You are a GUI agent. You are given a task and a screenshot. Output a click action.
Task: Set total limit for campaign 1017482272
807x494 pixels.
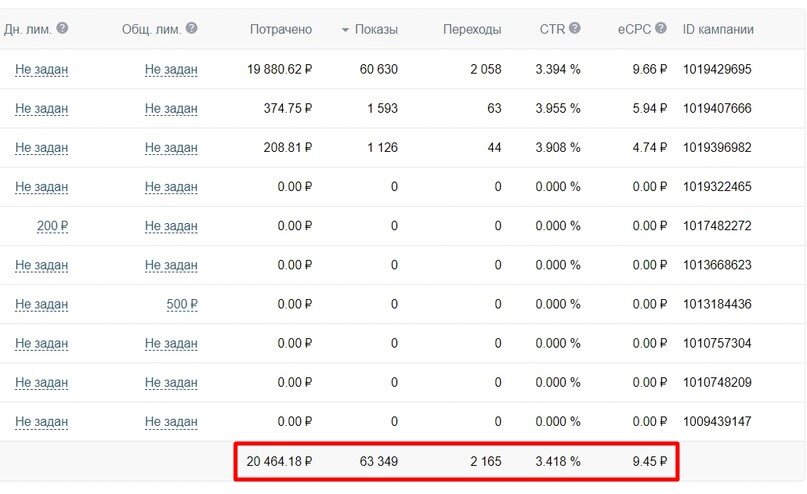click(x=171, y=226)
